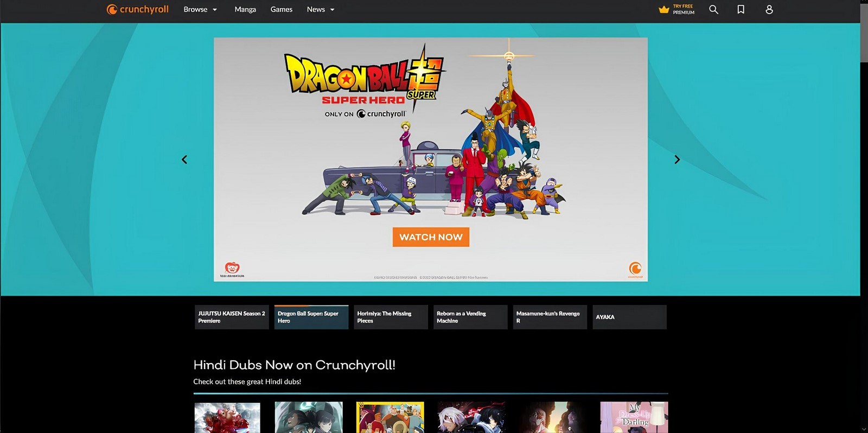The image size is (868, 433).
Task: Select JUJUTSU KAISEN Season 2 Premiere tab
Action: 232,317
